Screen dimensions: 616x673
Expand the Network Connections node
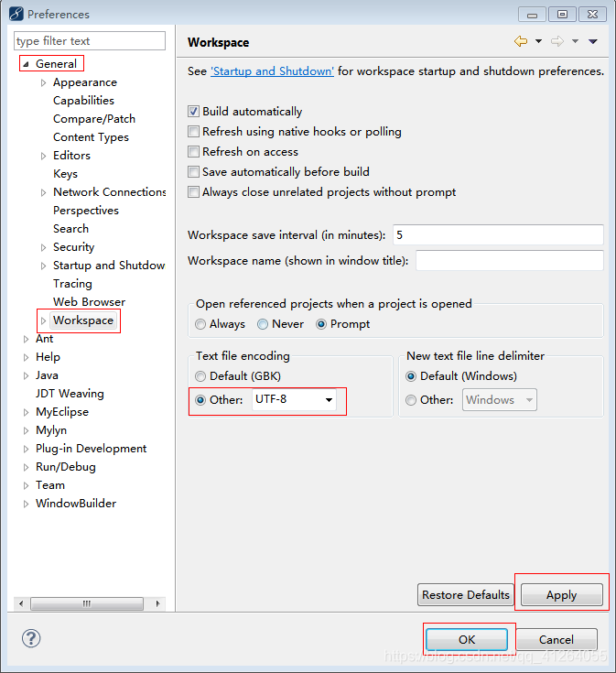(43, 192)
